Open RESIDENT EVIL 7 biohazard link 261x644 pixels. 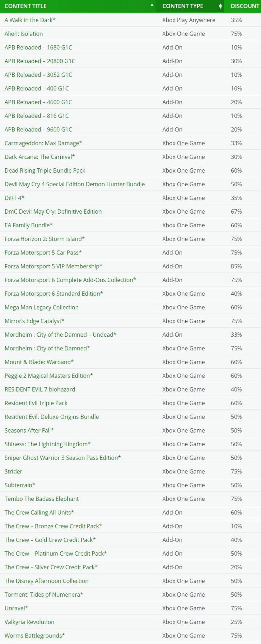tap(40, 390)
